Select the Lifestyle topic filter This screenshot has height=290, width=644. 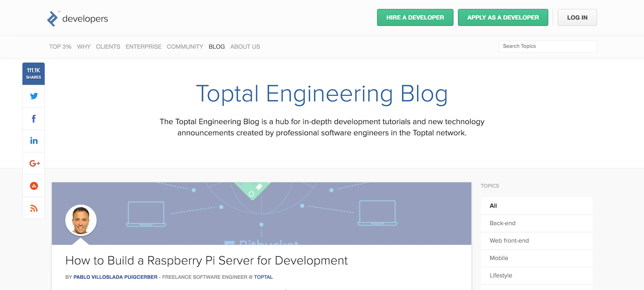[537, 275]
